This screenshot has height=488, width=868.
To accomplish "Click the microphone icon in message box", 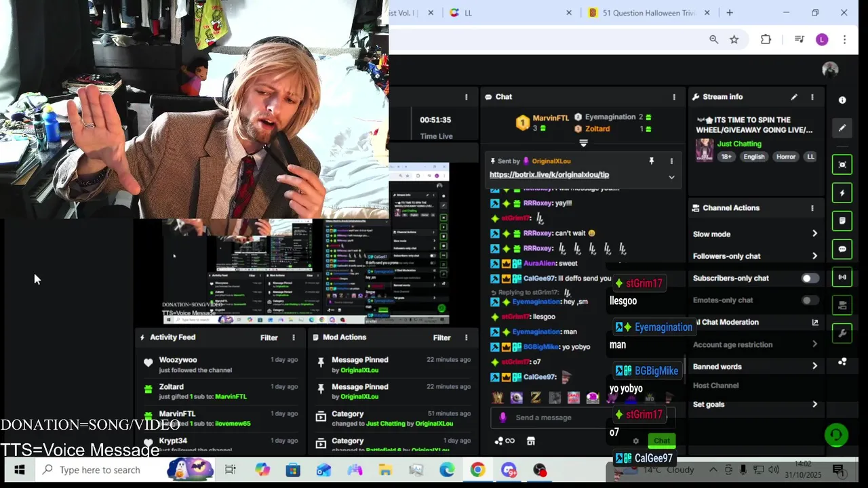I will point(502,418).
